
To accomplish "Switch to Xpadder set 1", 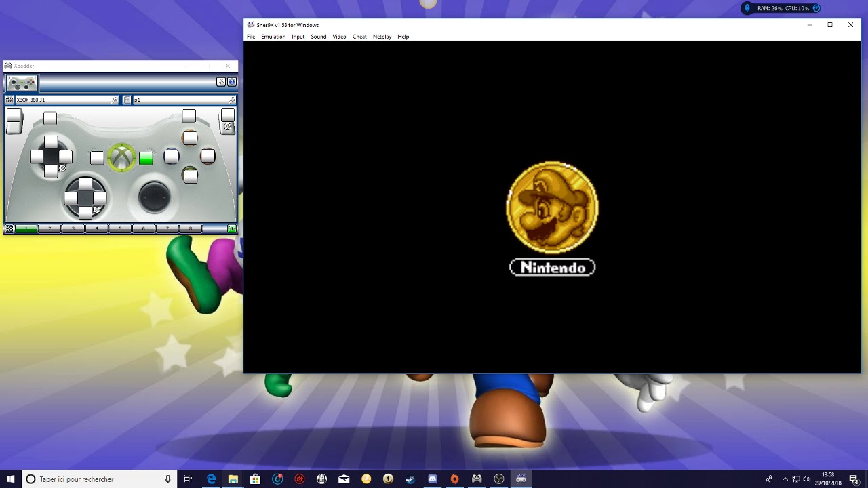I will [x=26, y=229].
